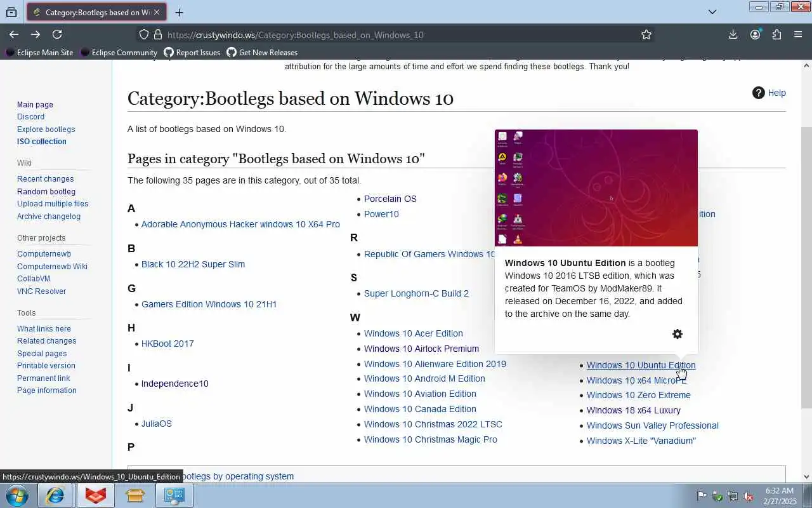812x508 pixels.
Task: Launch Internet Explorer from the taskbar
Action: 55,495
